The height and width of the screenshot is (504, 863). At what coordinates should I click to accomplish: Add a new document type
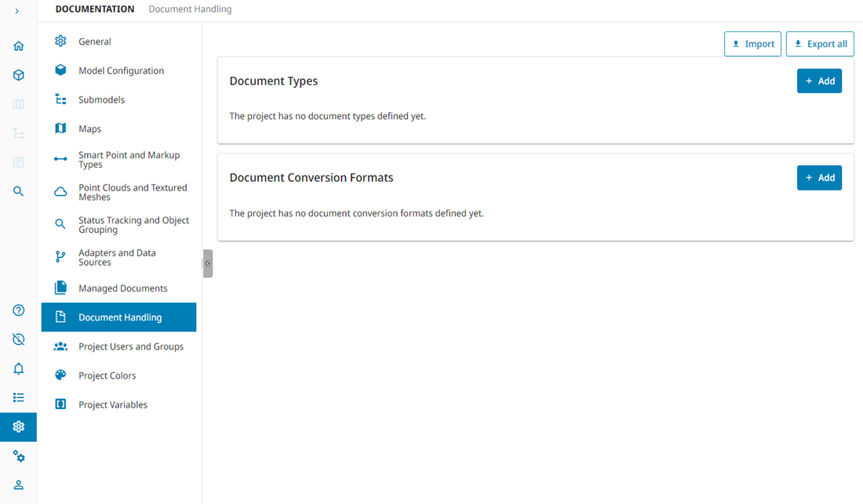tap(819, 81)
